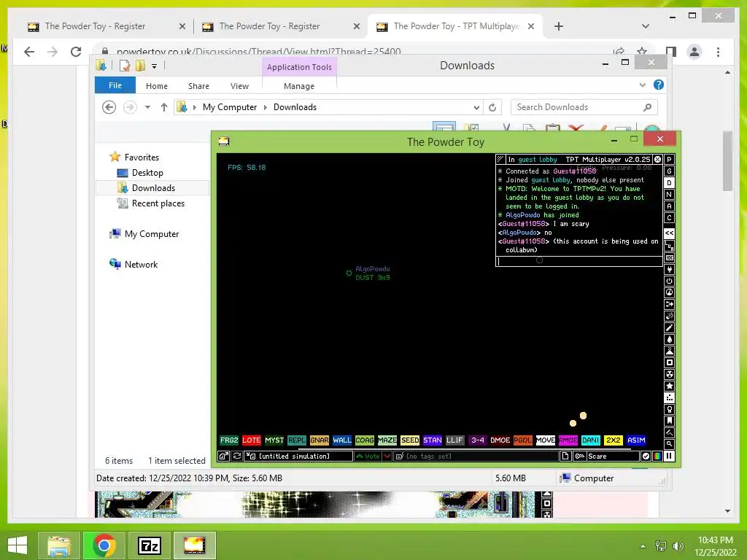Show hidden system tray icons arrow
The width and height of the screenshot is (747, 560).
point(643,546)
